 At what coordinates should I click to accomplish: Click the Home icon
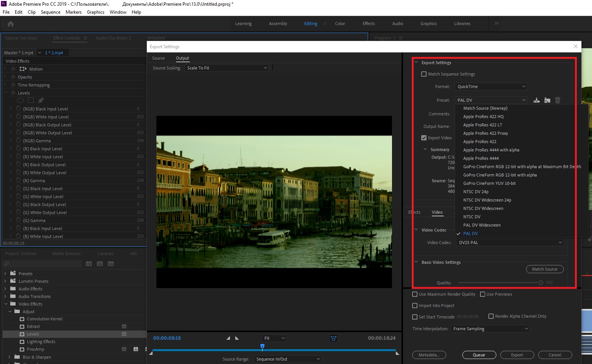pos(11,24)
